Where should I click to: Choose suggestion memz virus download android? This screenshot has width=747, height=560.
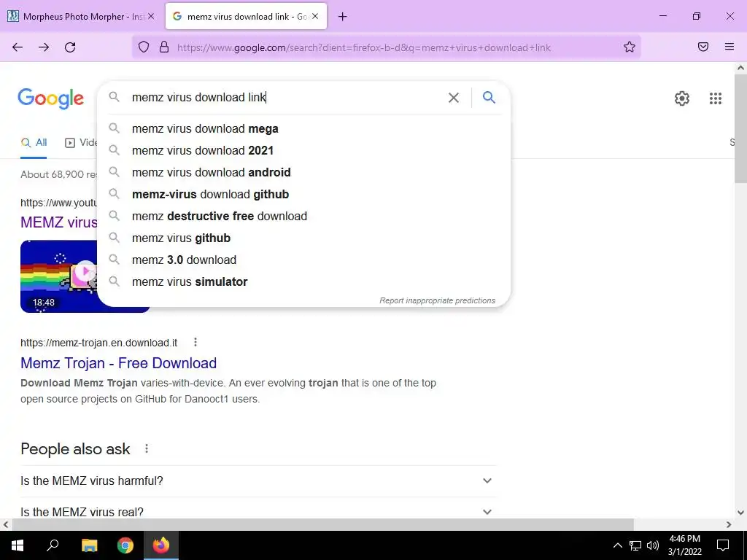(x=304, y=172)
